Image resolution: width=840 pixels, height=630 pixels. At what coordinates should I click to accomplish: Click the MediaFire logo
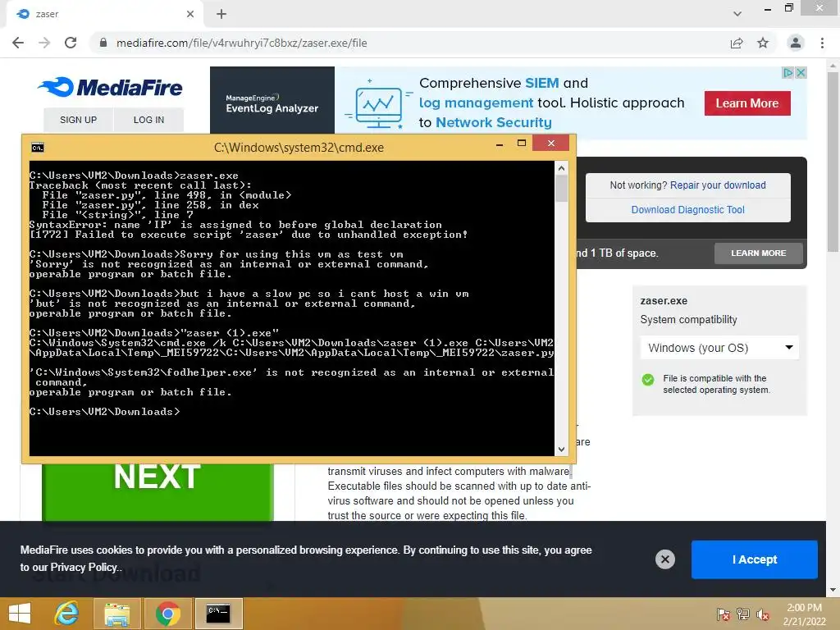(111, 87)
